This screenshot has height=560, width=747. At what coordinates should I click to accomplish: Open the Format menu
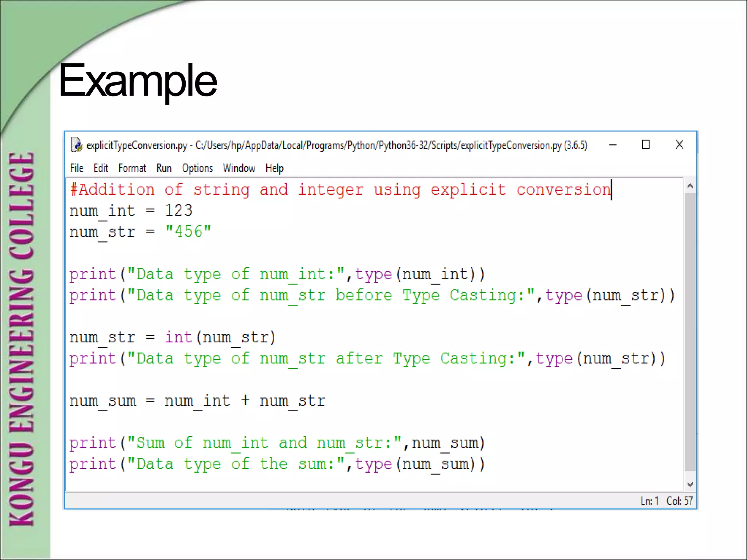click(x=132, y=168)
